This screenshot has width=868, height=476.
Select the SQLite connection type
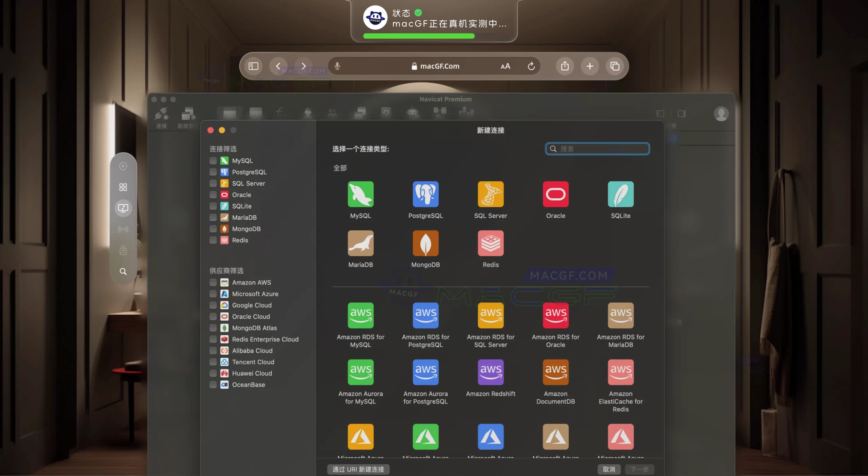click(x=620, y=195)
